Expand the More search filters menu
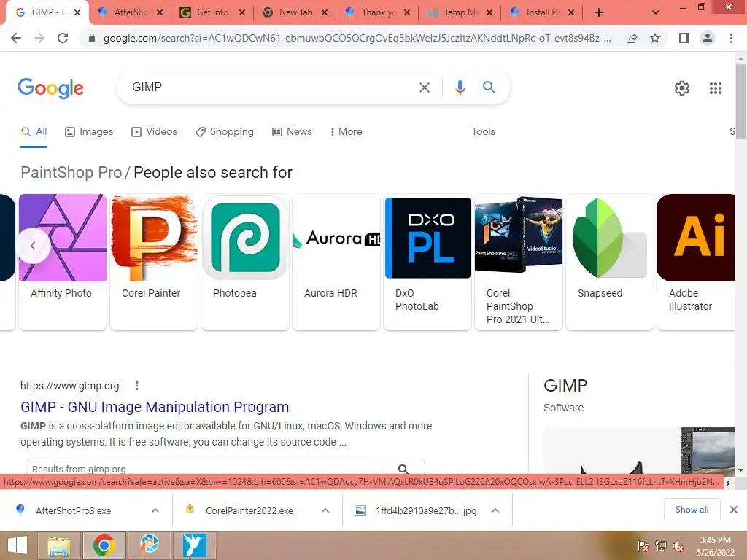This screenshot has width=747, height=560. click(x=346, y=131)
